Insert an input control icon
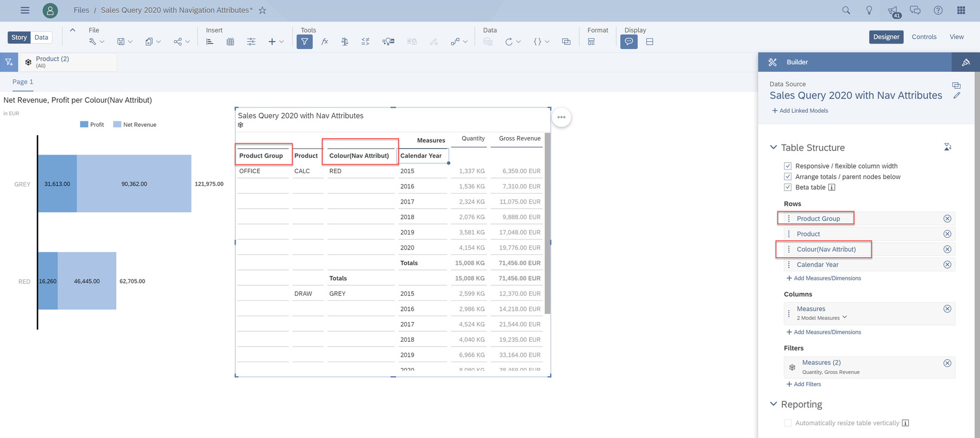Screen dimensions: 980x438 (251, 41)
